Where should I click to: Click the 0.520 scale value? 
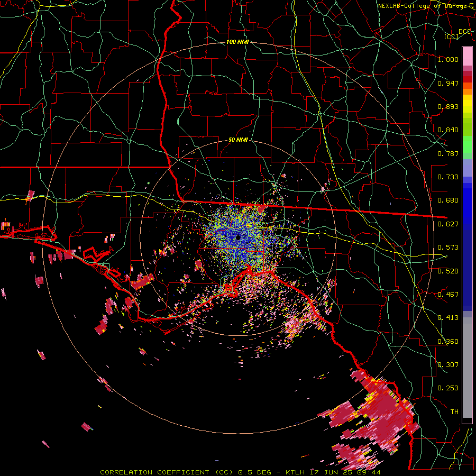point(448,271)
